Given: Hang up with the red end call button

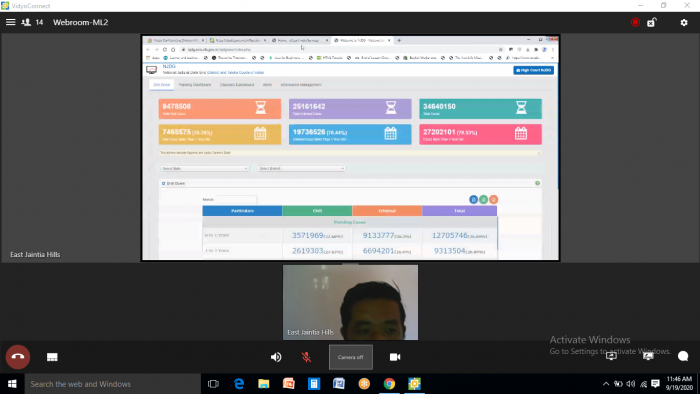Looking at the screenshot, I should click(18, 357).
